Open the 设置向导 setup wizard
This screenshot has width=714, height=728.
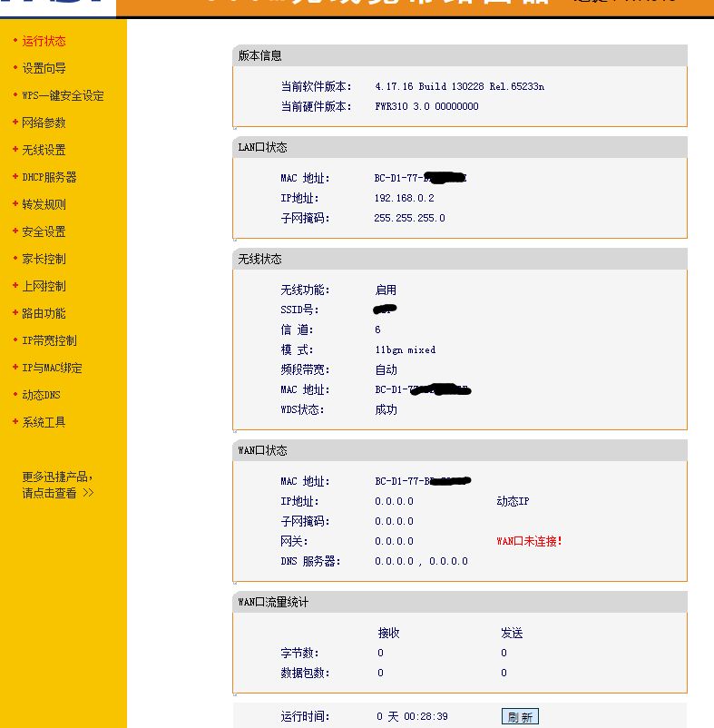click(44, 68)
